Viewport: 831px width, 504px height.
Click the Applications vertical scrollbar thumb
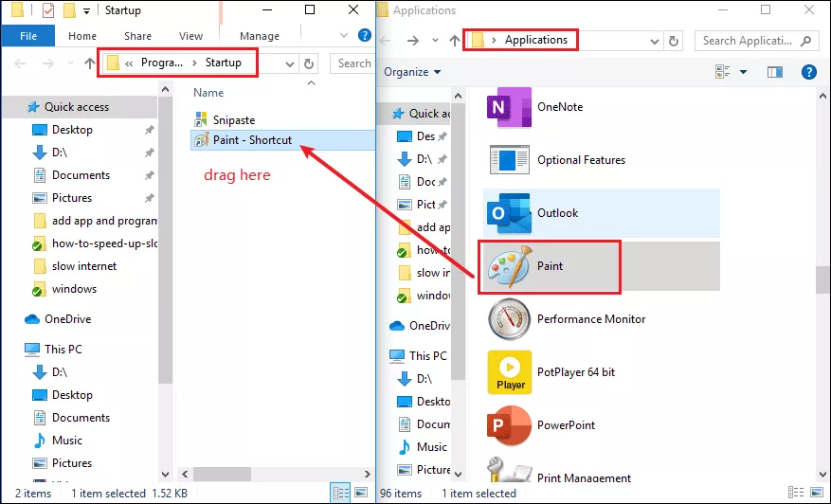coord(822,279)
